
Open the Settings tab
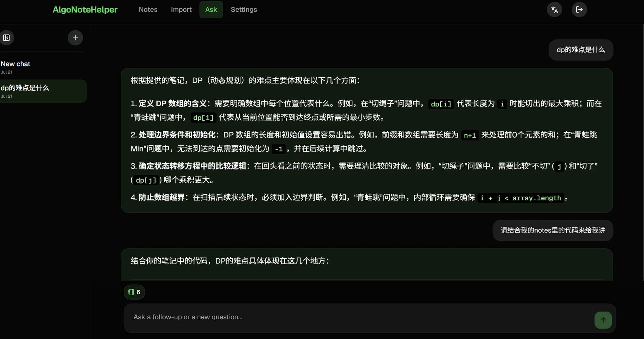coord(244,9)
